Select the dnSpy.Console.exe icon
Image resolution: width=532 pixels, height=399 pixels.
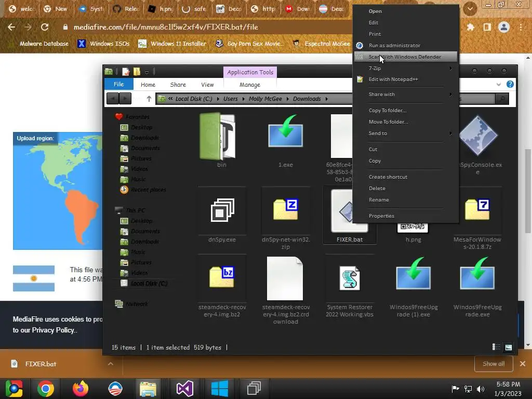[x=478, y=136]
